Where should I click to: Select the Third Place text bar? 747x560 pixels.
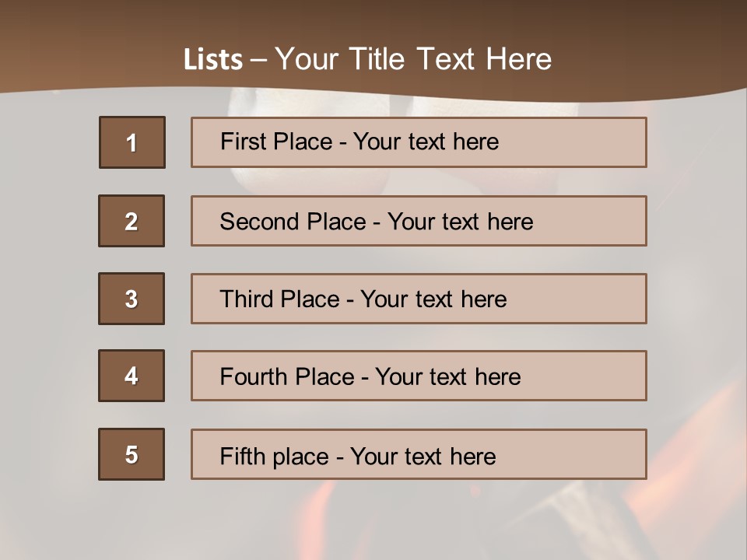click(419, 299)
